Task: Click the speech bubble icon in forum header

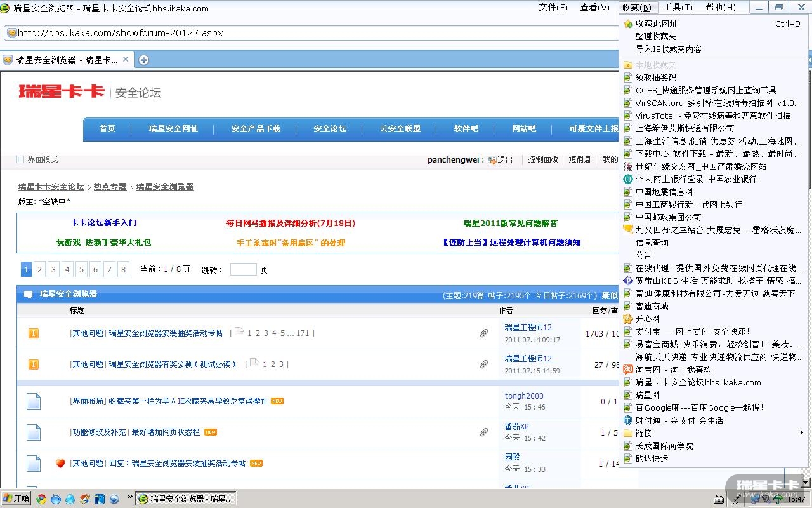Action: tap(28, 295)
